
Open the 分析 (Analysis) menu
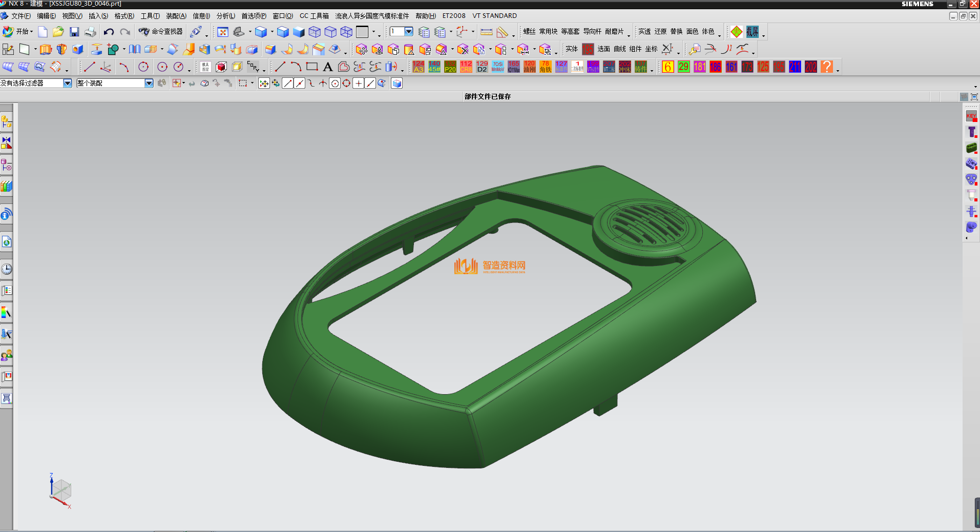225,16
